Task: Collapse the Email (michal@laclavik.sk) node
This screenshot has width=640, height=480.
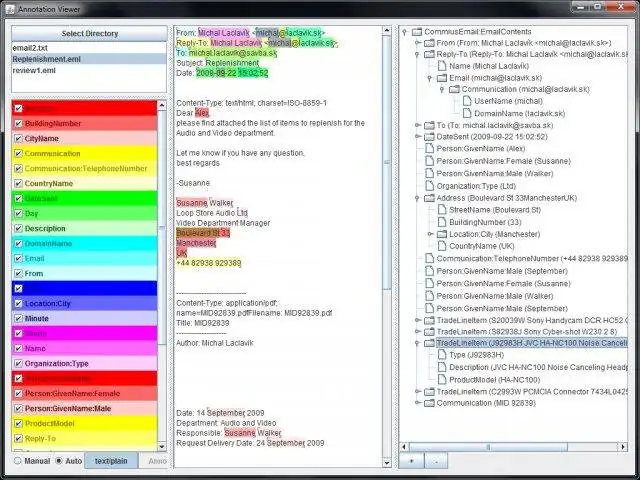Action: [x=430, y=78]
